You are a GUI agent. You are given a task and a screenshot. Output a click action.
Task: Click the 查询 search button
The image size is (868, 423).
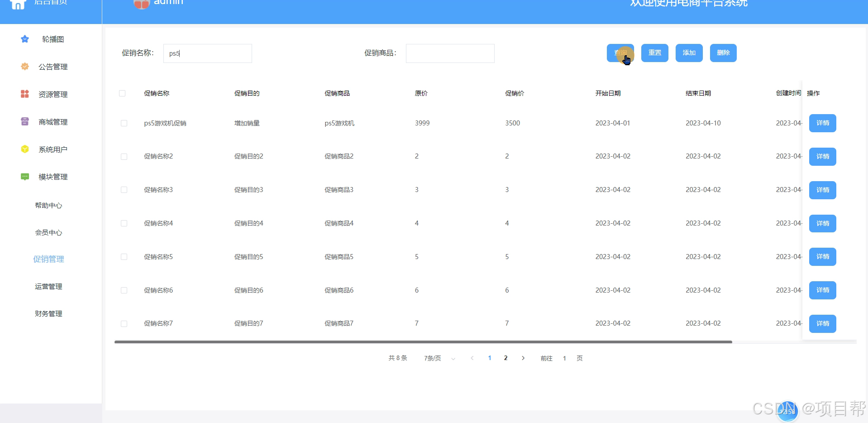[620, 53]
